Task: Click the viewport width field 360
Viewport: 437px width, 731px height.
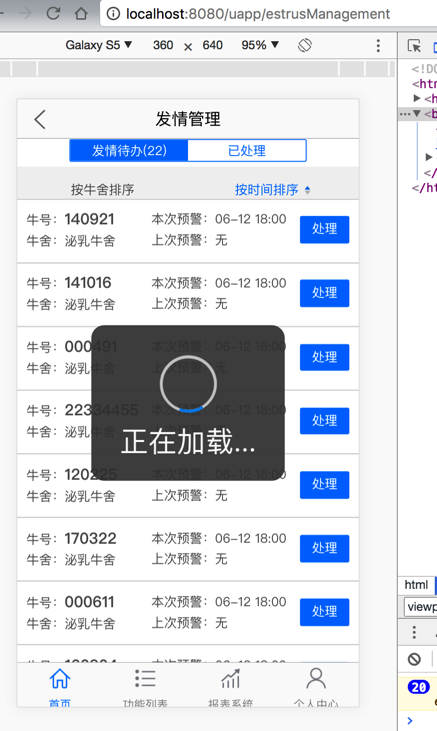Action: 163,45
